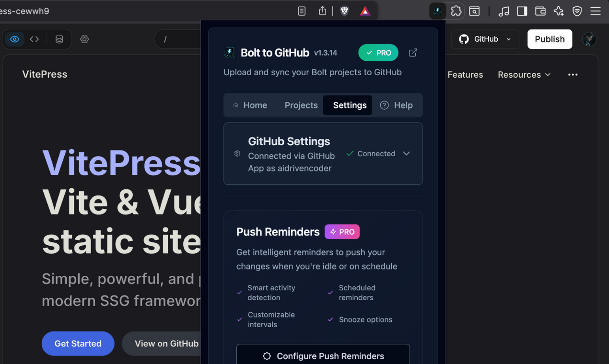Select the code view icon in Bolt

point(34,39)
